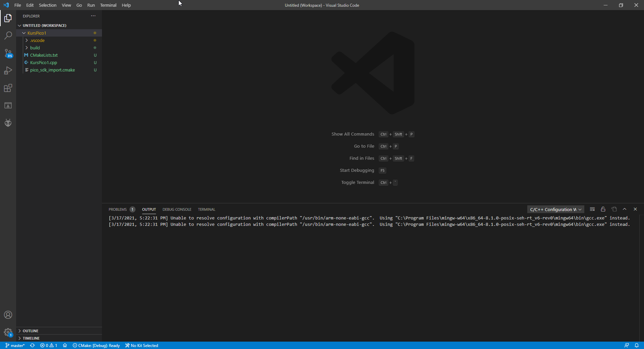Image resolution: width=644 pixels, height=349 pixels.
Task: Click the master* git branch indicator
Action: (x=15, y=345)
